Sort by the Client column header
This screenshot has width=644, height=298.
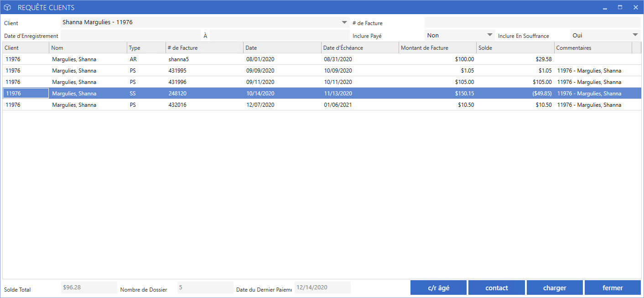point(26,48)
